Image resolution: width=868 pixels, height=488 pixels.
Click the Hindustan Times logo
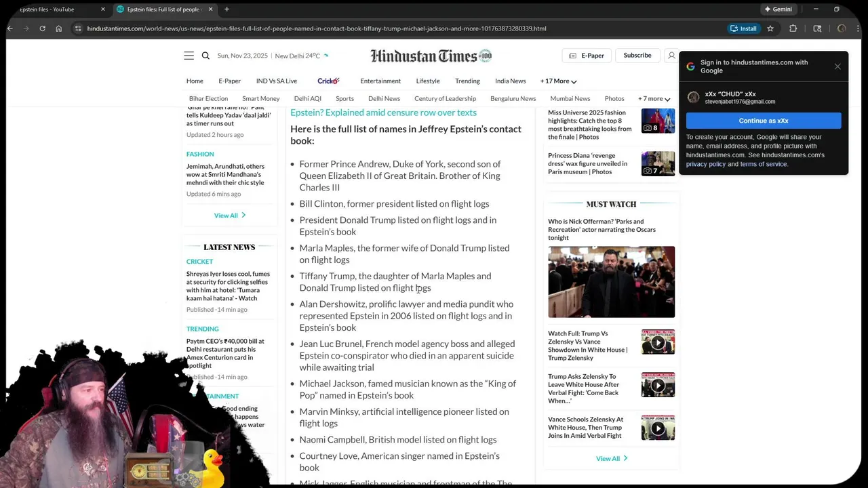431,56
